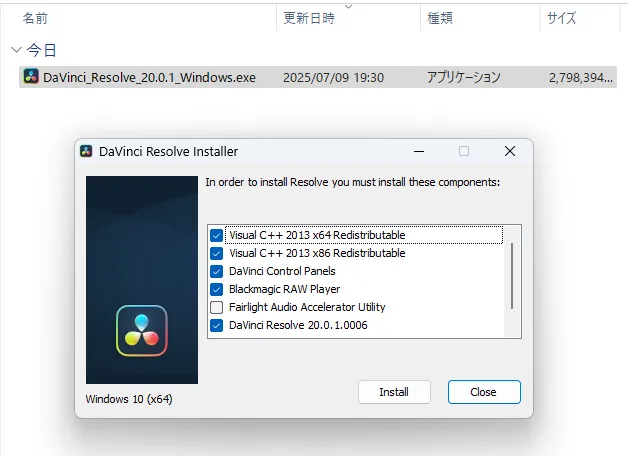The height and width of the screenshot is (456, 628).
Task: Click Fairlight Audio Accelerator Utility label
Action: (x=307, y=307)
